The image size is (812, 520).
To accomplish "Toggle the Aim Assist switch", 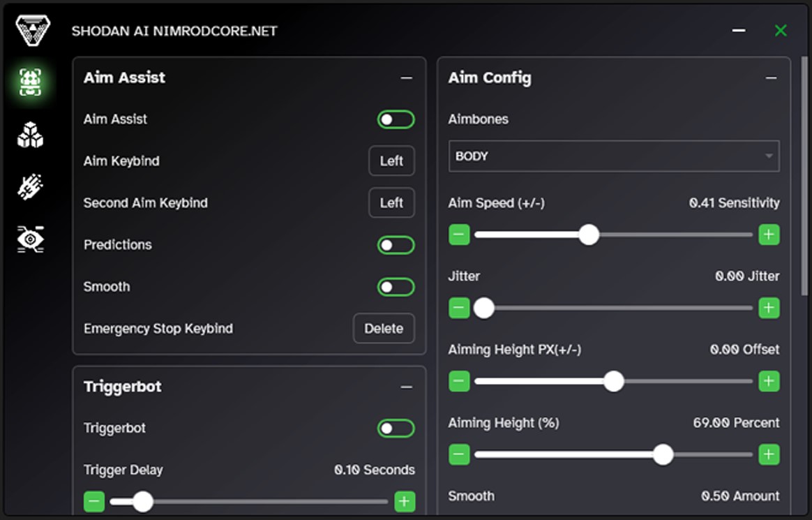I will tap(396, 119).
